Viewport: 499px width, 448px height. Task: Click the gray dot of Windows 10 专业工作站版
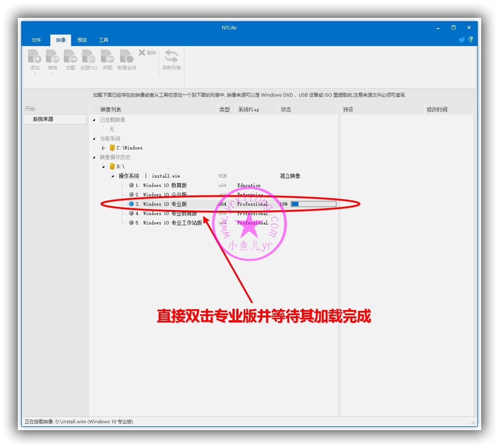[x=132, y=223]
